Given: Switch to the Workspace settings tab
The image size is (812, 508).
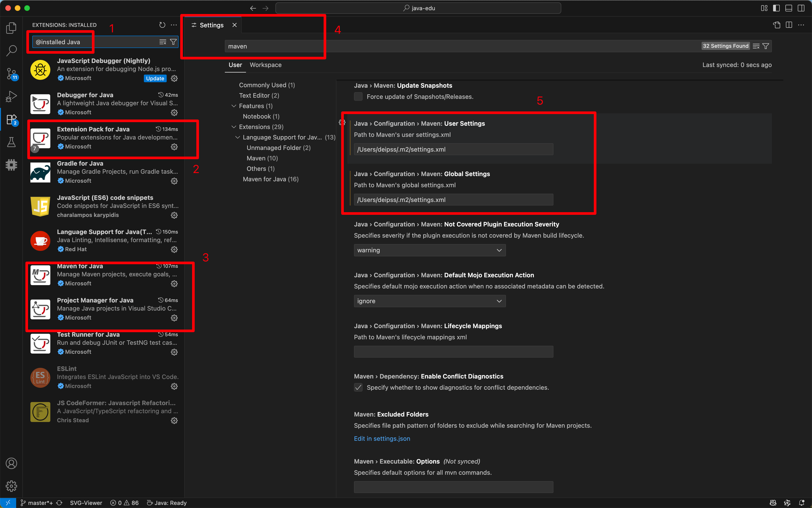Looking at the screenshot, I should click(x=265, y=65).
